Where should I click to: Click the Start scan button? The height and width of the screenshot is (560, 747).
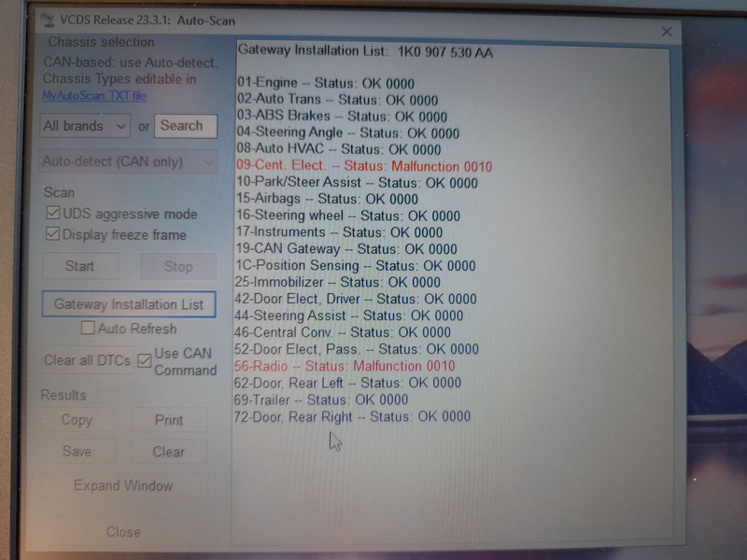[80, 266]
